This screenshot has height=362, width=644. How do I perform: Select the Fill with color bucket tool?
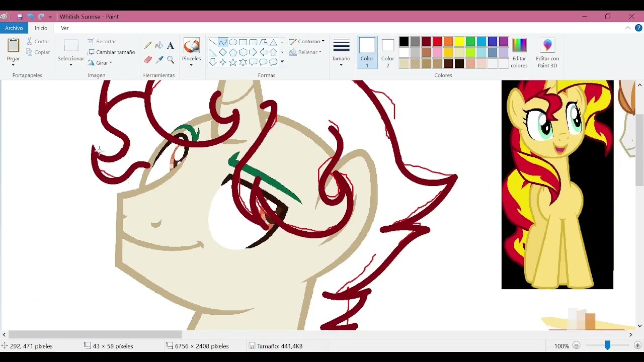(159, 45)
